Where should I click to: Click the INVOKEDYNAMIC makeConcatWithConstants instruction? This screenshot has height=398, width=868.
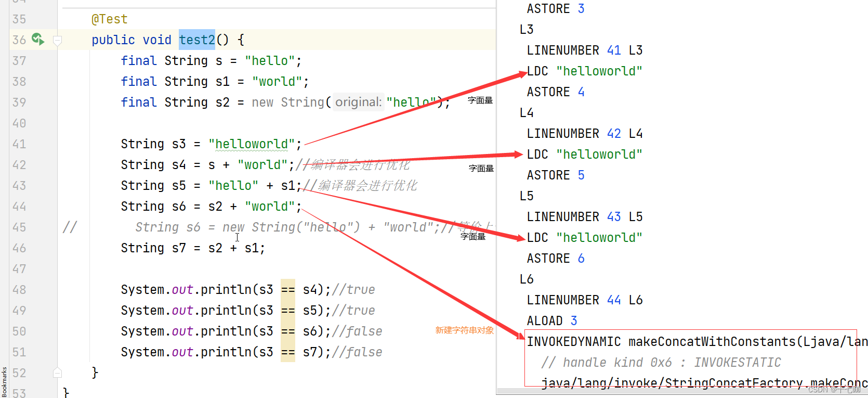[x=697, y=342]
